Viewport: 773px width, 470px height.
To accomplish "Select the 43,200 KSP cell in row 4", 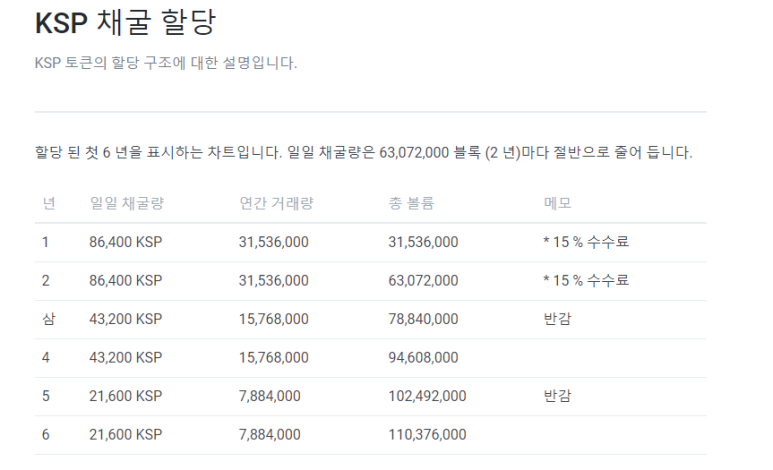I will (x=126, y=358).
